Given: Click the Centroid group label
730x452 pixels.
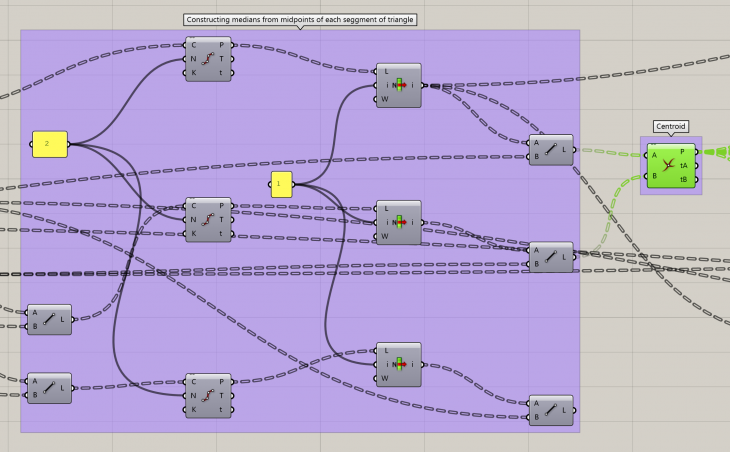Looking at the screenshot, I should coord(670,127).
